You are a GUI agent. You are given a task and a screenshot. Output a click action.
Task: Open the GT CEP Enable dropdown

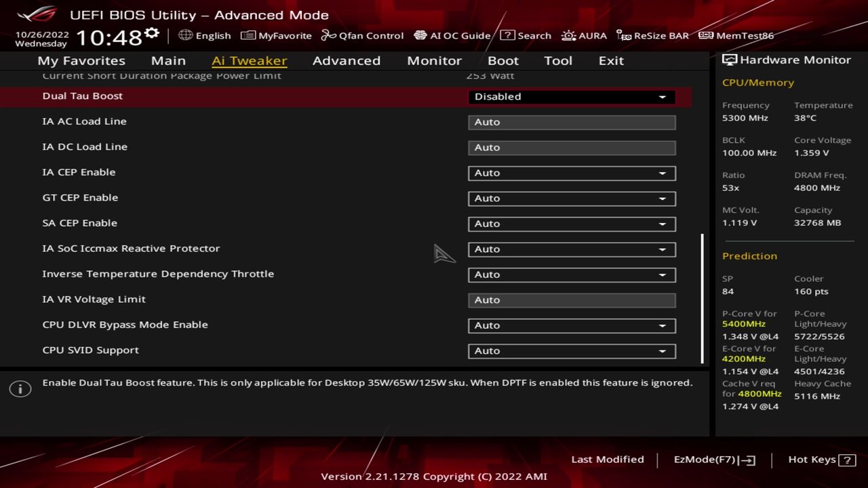(x=572, y=199)
